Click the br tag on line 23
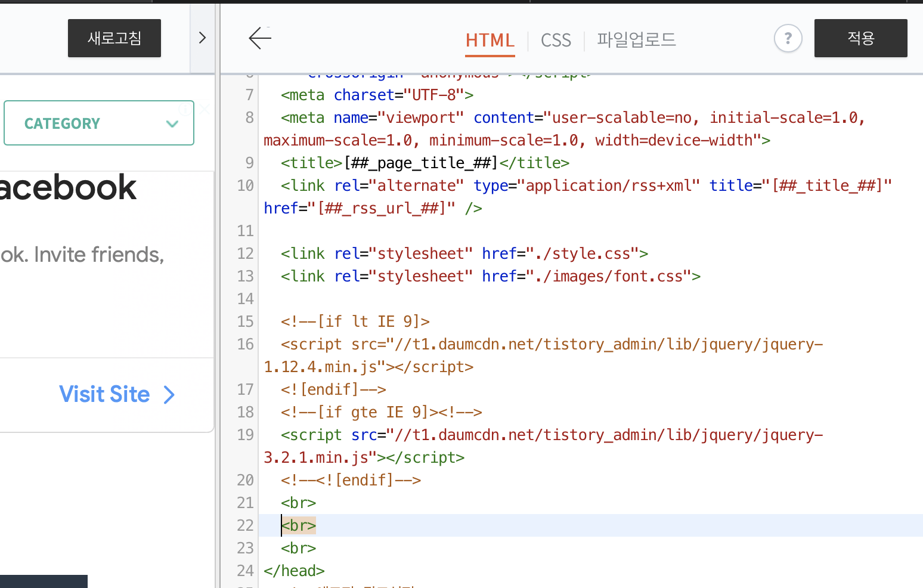The image size is (923, 588). click(299, 548)
